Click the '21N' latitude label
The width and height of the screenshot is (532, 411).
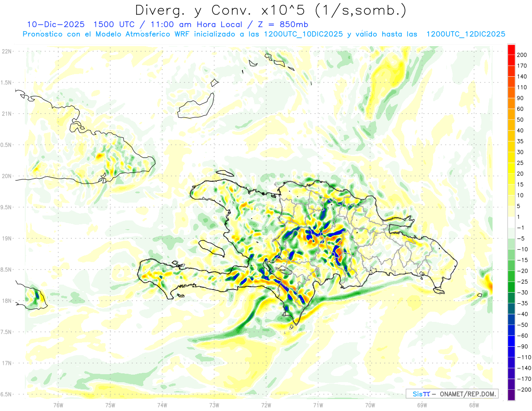(7, 114)
